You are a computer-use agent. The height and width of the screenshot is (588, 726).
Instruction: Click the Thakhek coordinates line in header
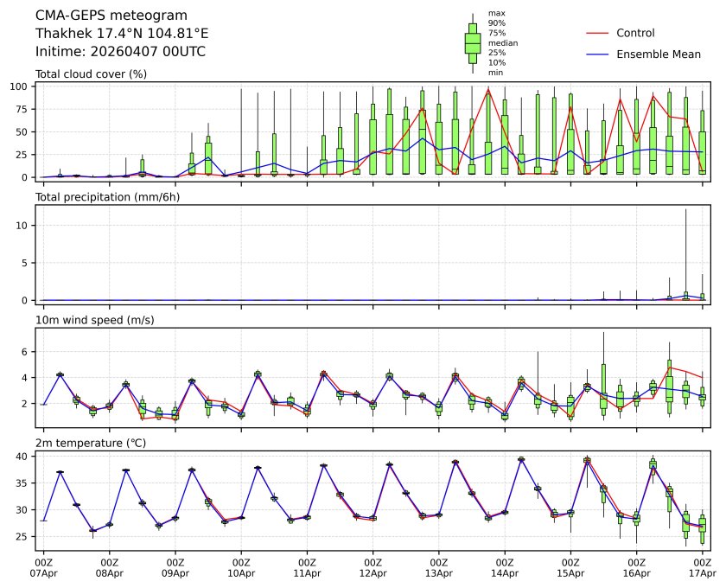tap(121, 33)
